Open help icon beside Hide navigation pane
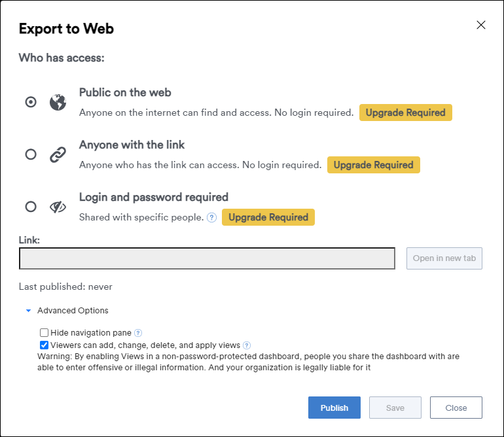This screenshot has height=437, width=504. 138,333
